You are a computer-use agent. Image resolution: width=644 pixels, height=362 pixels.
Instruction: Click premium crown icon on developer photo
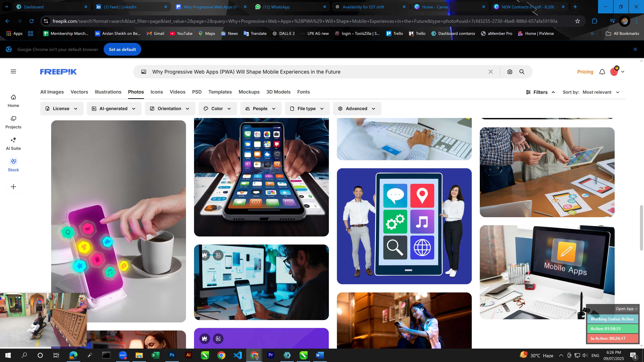pyautogui.click(x=205, y=255)
